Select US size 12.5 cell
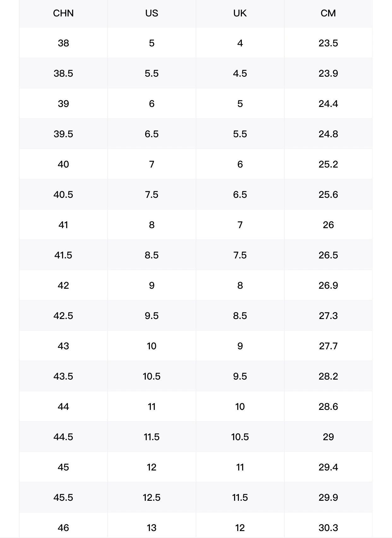This screenshot has width=392, height=538. click(x=151, y=497)
